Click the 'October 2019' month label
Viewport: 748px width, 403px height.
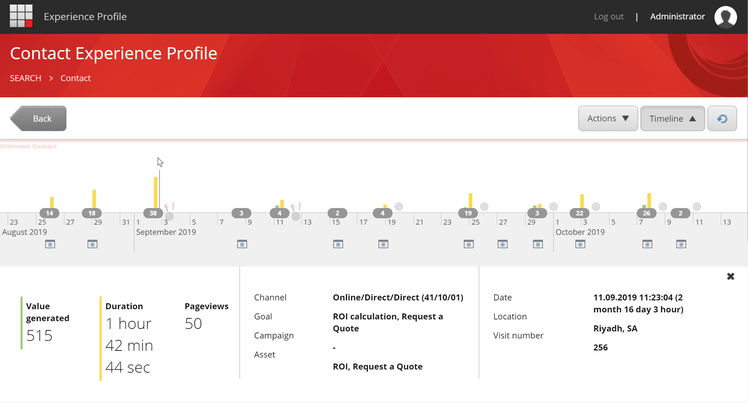pyautogui.click(x=580, y=232)
